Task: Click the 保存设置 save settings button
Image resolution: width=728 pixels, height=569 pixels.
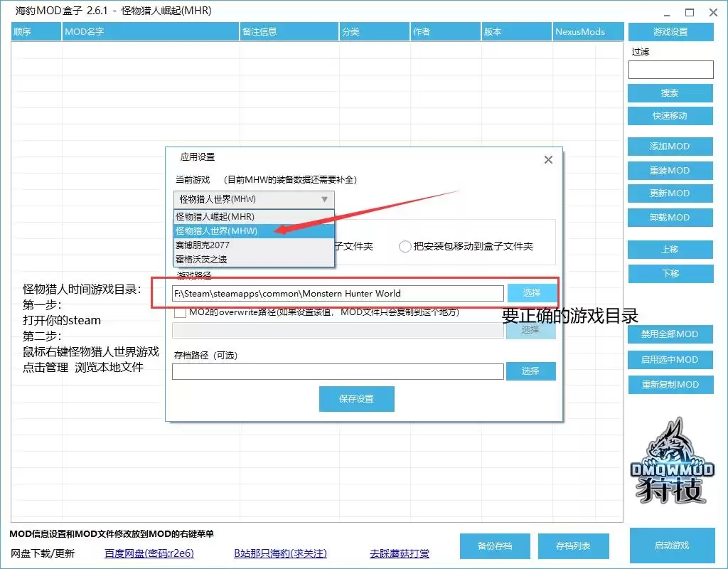Action: click(357, 398)
